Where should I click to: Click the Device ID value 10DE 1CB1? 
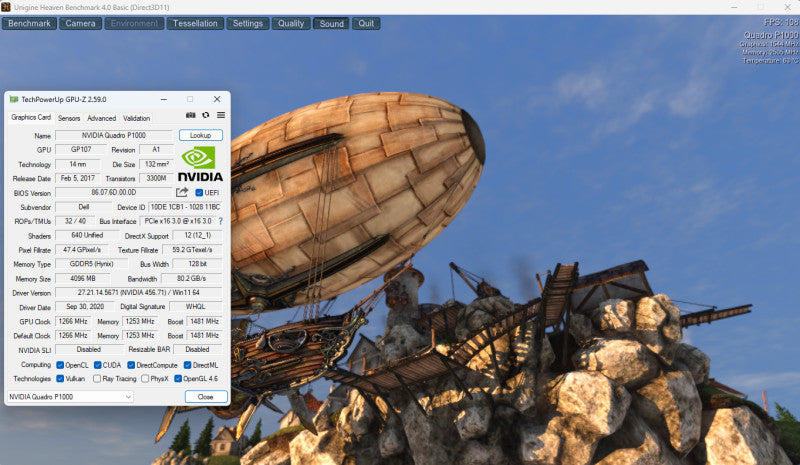(x=186, y=207)
